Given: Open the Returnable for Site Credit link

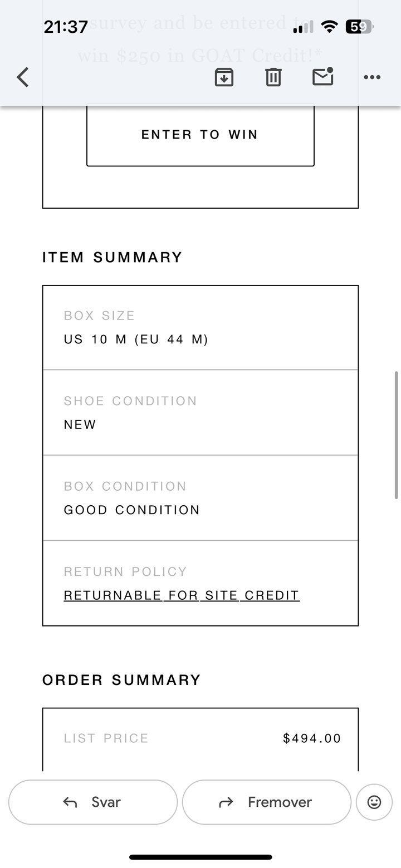Looking at the screenshot, I should (x=182, y=595).
